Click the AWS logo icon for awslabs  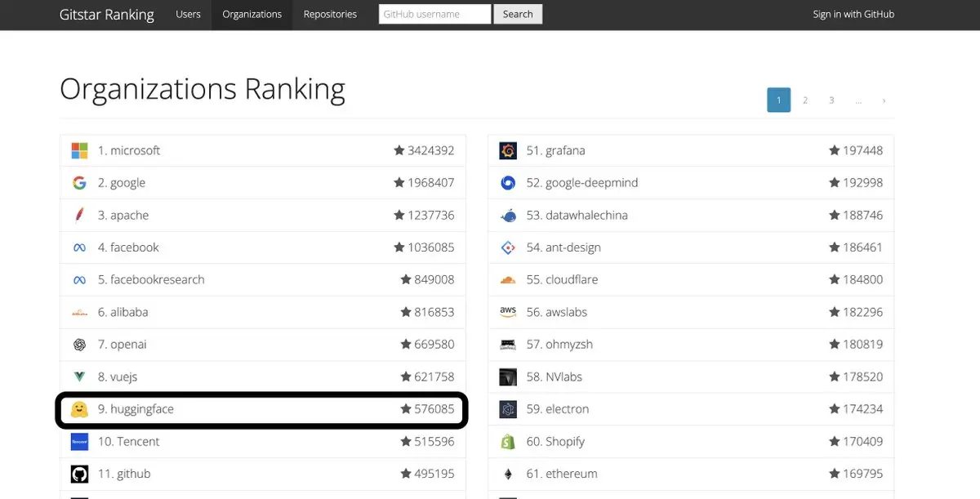(508, 312)
